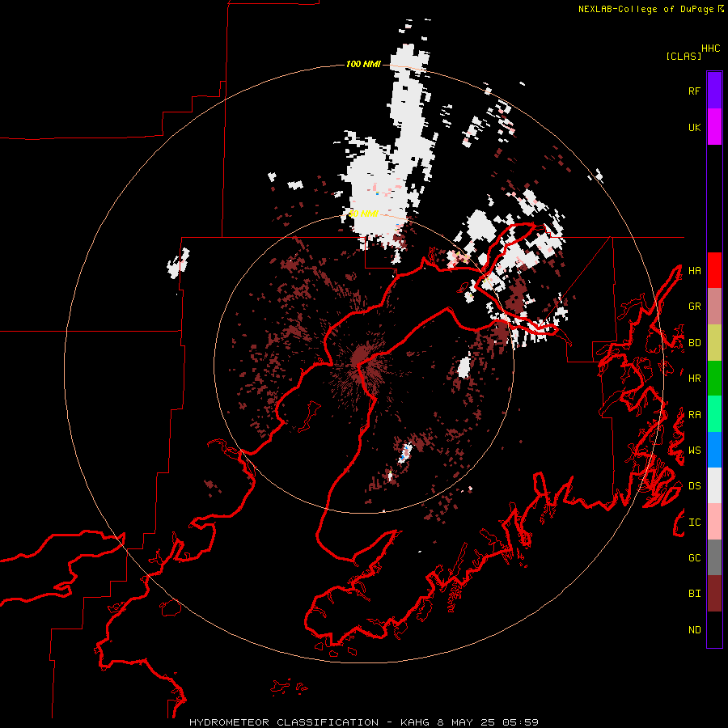
Task: Click the RF purple legend swatch
Action: click(714, 91)
